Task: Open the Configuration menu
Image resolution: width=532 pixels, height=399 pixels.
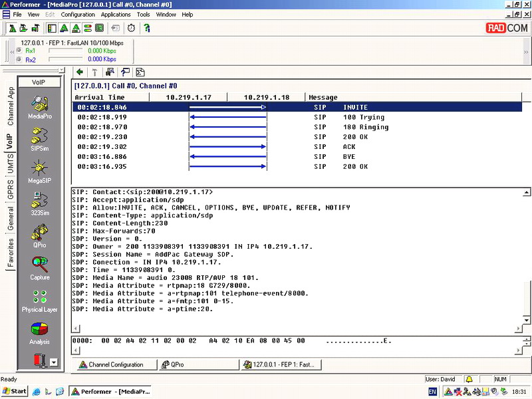Action: pyautogui.click(x=78, y=15)
